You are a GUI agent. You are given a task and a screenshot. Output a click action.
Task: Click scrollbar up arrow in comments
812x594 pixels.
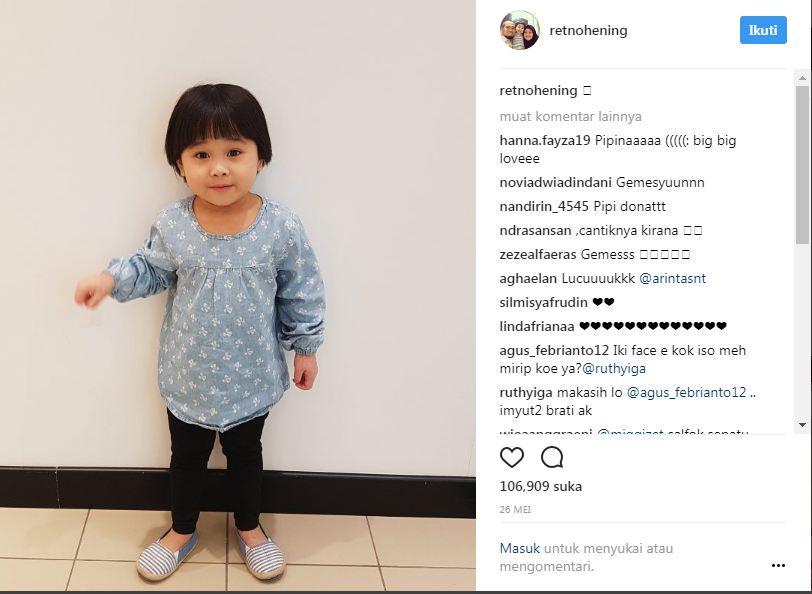point(803,78)
